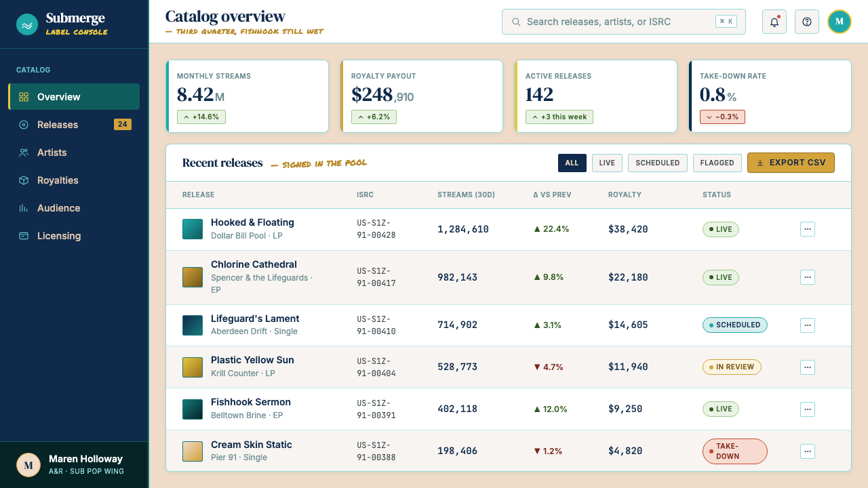The image size is (868, 488).
Task: Click the Releases disc icon in sidebar
Action: (24, 125)
